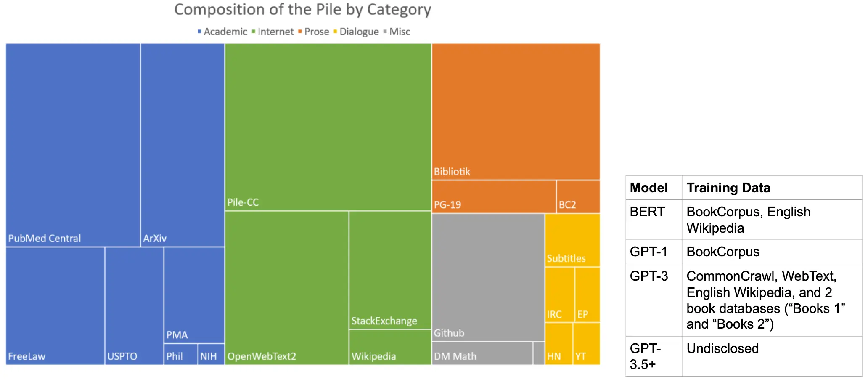Image resolution: width=868 pixels, height=382 pixels.
Task: Click the GPT-3 table row label
Action: point(649,276)
